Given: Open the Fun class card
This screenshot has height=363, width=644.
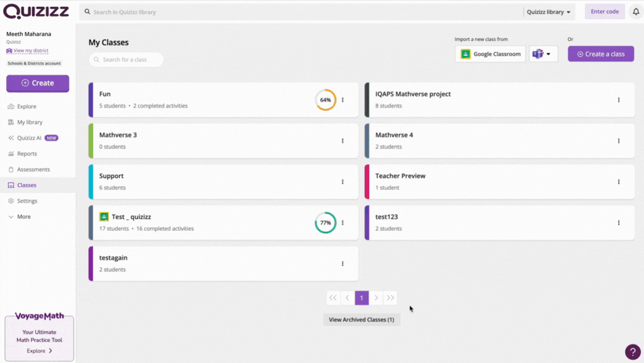Looking at the screenshot, I should click(223, 100).
